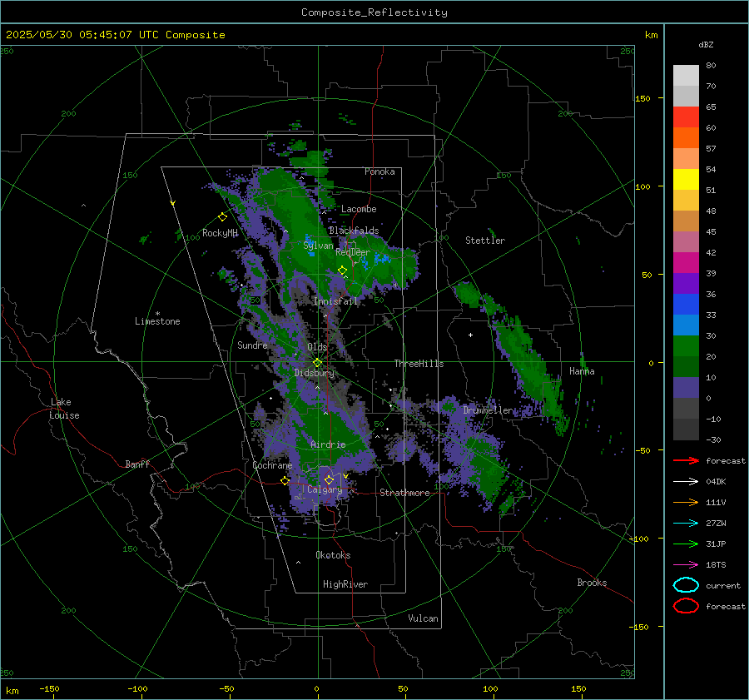Select the 54 dBZ yellow color swatch
This screenshot has height=700, width=749.
pos(686,179)
